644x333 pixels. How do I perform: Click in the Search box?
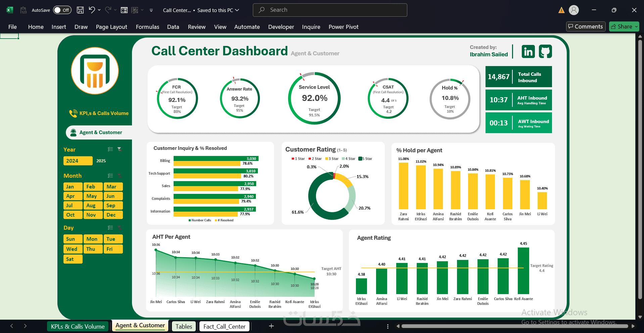pyautogui.click(x=330, y=10)
